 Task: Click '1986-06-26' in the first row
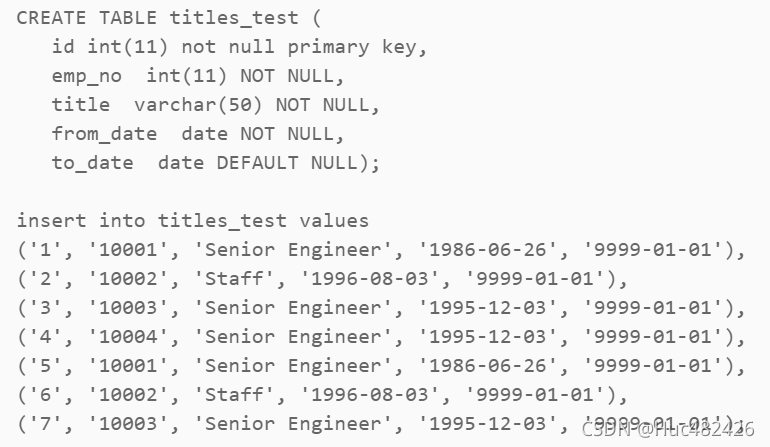pos(487,250)
